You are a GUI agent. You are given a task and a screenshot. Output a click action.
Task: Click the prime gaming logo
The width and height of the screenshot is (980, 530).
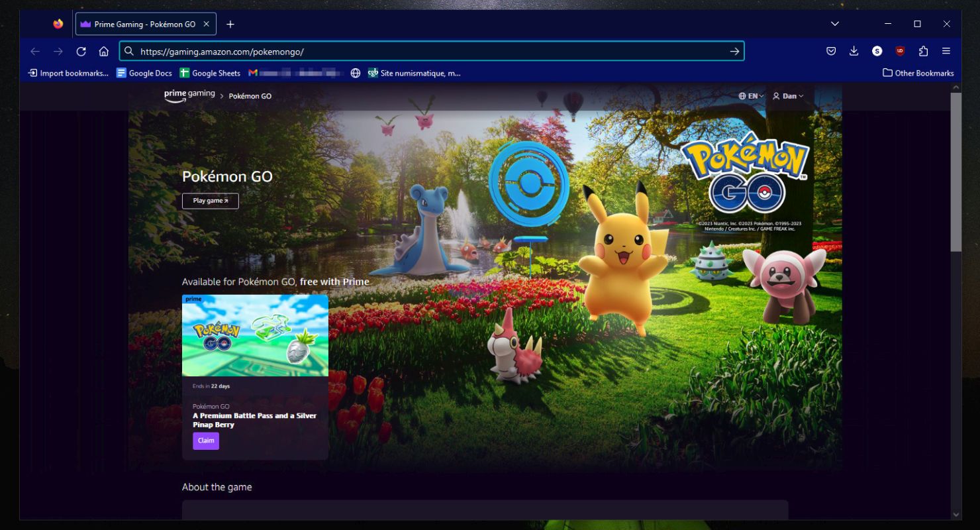(189, 95)
